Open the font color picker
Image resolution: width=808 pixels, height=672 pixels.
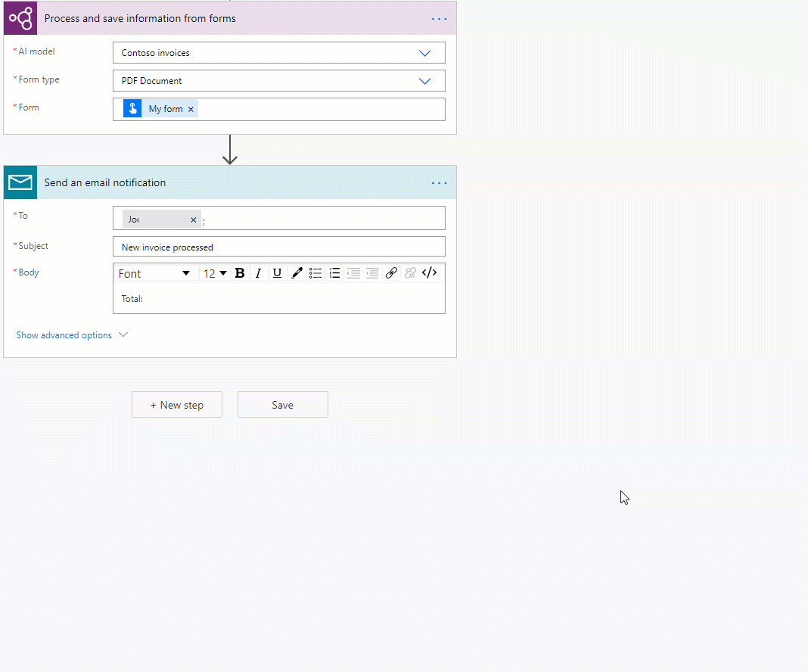pyautogui.click(x=297, y=273)
